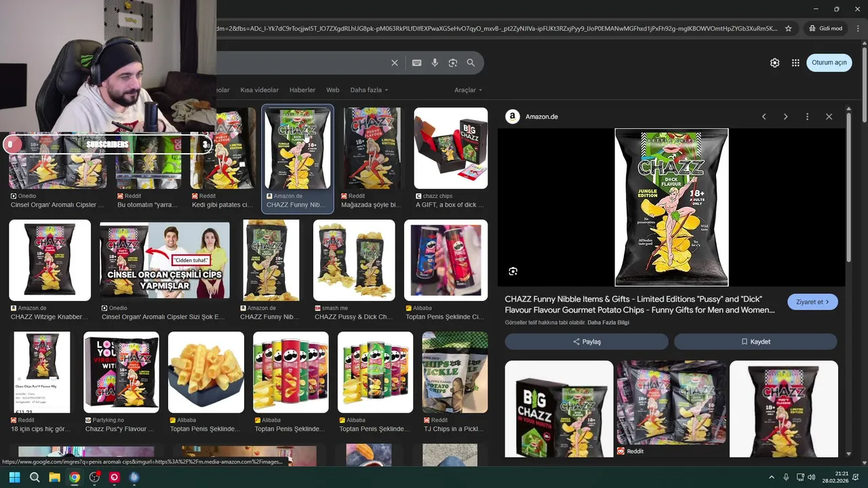Viewport: 868px width, 488px height.
Task: Open the Google apps grid
Action: coord(795,63)
